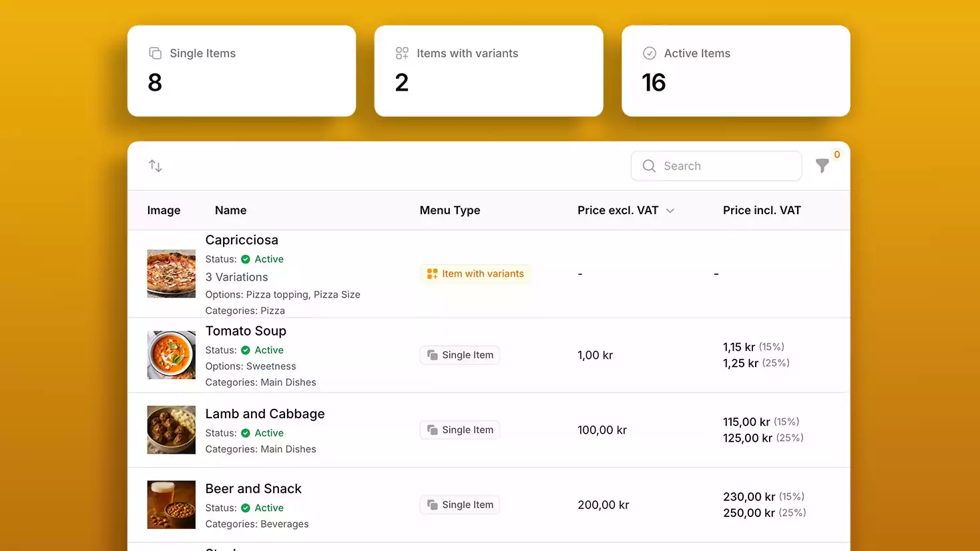Click the Price incl. VAT column header
This screenshot has height=551, width=980.
tap(762, 211)
